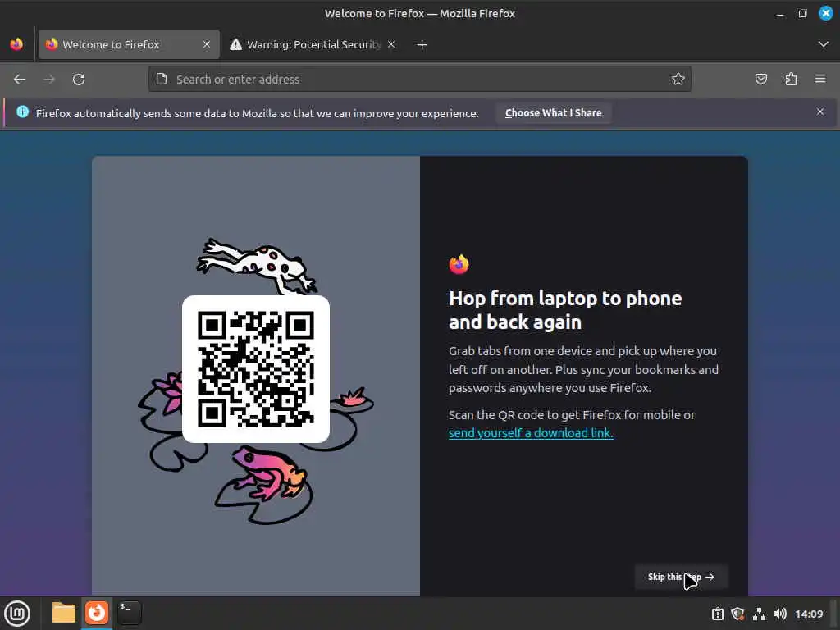Open the update manager tray icon

coord(717,614)
